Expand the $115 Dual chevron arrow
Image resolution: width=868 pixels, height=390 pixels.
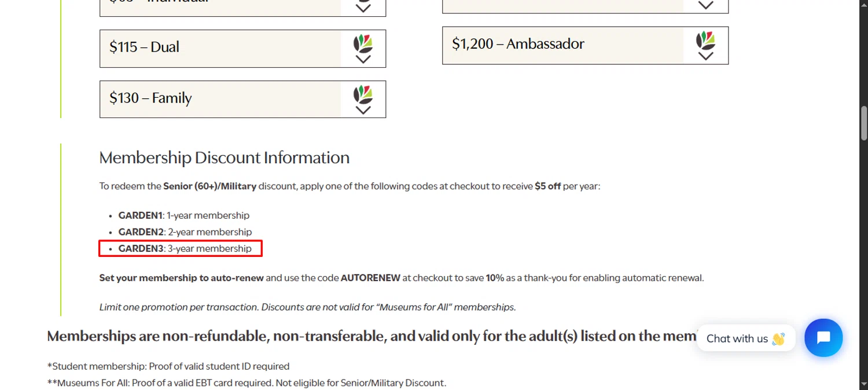tap(363, 59)
